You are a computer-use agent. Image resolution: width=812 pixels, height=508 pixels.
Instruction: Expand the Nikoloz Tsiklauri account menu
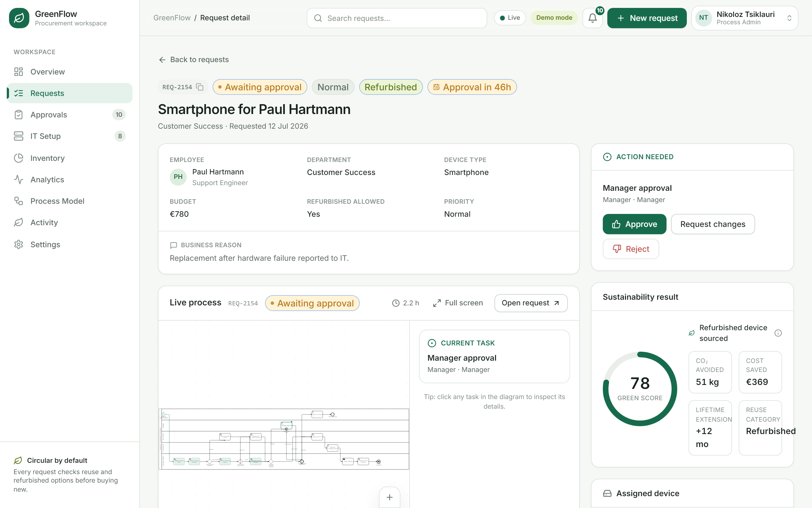point(745,18)
